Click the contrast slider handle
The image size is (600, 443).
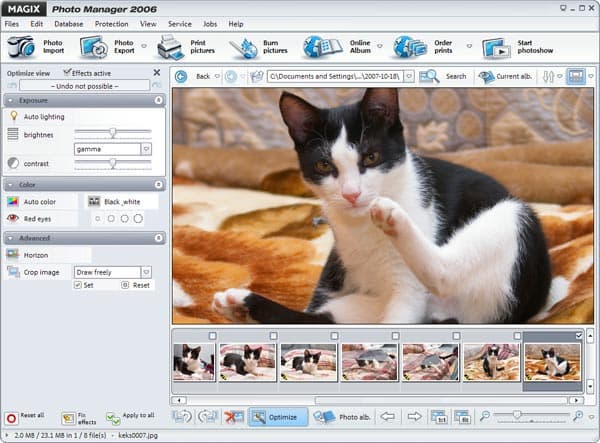pos(112,163)
